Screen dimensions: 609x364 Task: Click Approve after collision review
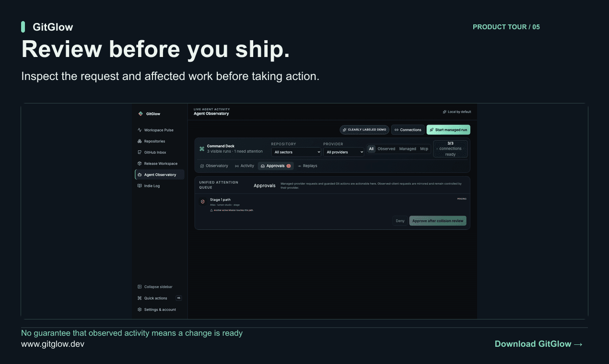[x=438, y=221]
